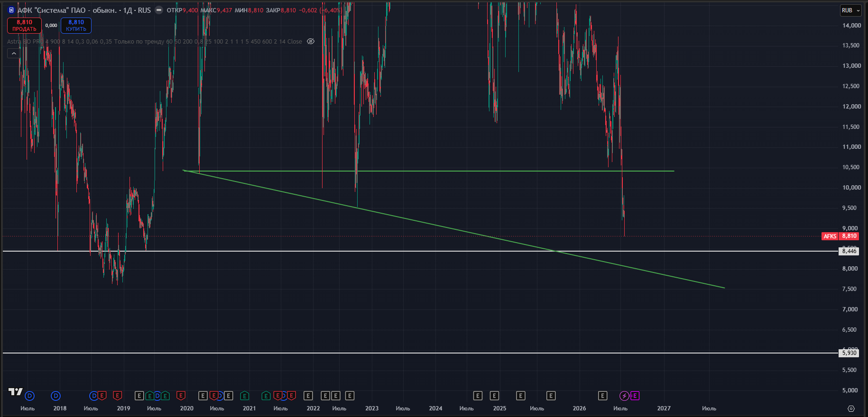Image resolution: width=868 pixels, height=417 pixels.
Task: Open the leftmost dividend marker
Action: pyautogui.click(x=29, y=396)
